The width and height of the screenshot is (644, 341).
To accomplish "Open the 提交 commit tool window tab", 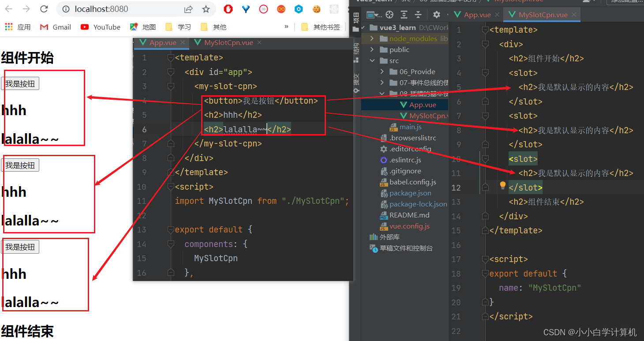I will pos(356,83).
